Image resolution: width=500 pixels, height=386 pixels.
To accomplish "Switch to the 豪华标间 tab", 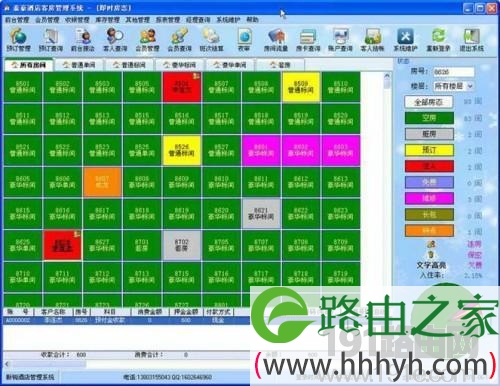I will (x=180, y=65).
